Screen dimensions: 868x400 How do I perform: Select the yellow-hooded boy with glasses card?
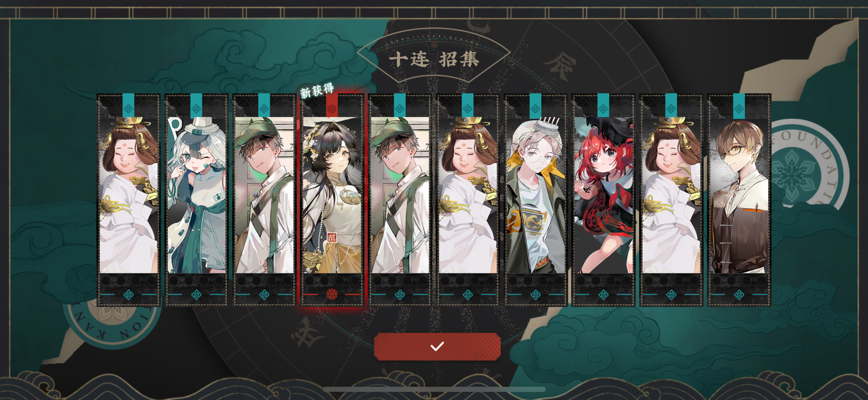pyautogui.click(x=536, y=200)
